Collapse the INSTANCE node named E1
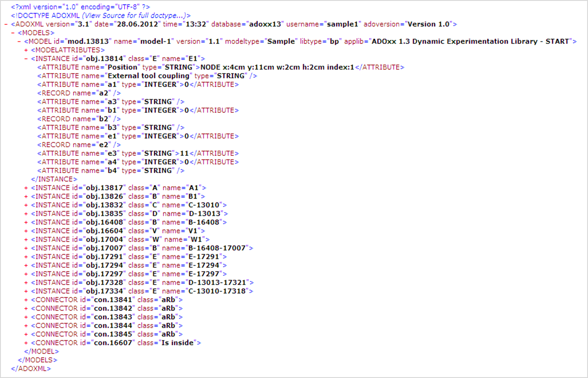The width and height of the screenshot is (588, 378). 25,58
